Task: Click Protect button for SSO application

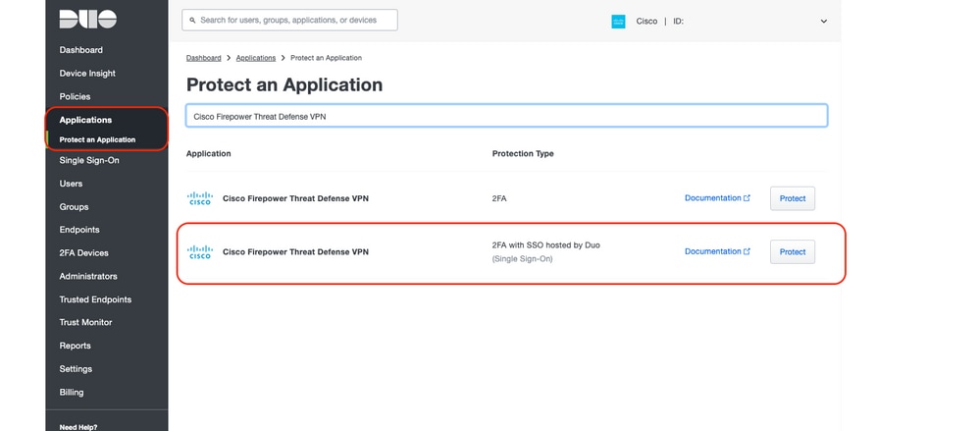Action: [x=793, y=252]
